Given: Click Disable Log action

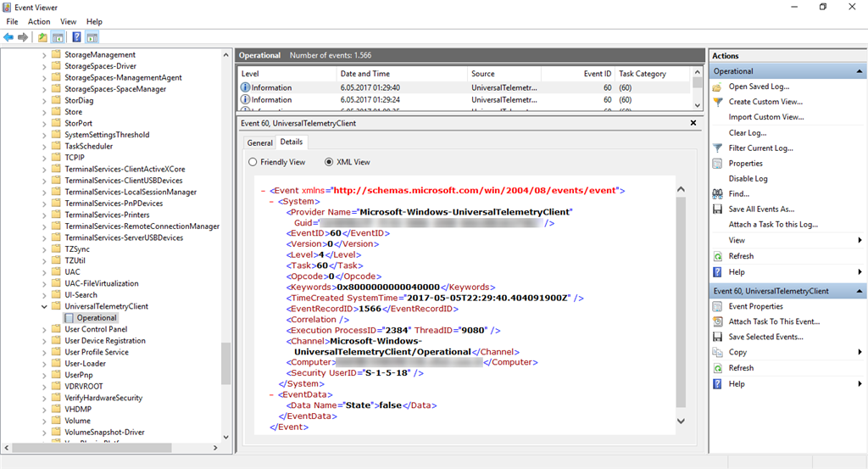Looking at the screenshot, I should [x=748, y=179].
